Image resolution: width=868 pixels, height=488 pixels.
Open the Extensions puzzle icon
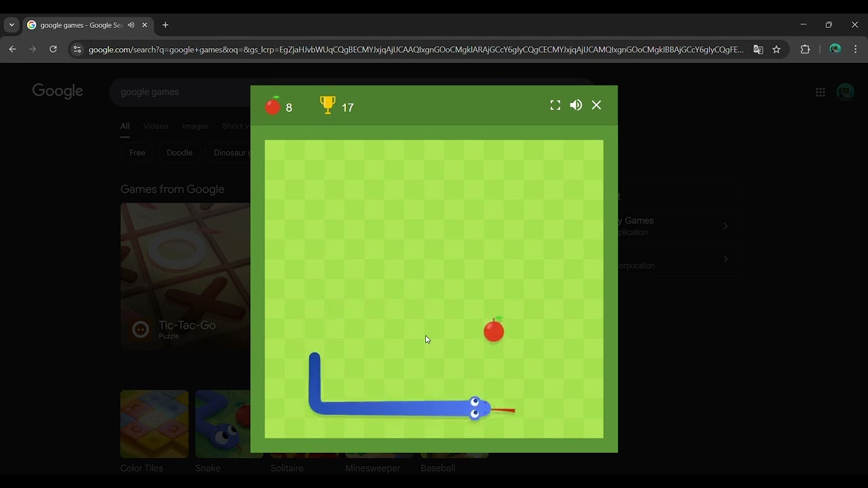click(805, 49)
